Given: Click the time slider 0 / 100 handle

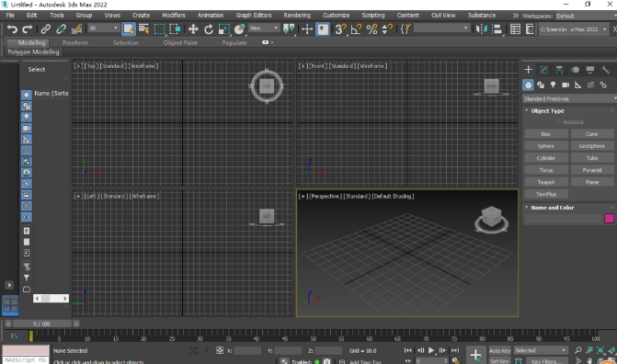Looking at the screenshot, I should click(x=41, y=324).
